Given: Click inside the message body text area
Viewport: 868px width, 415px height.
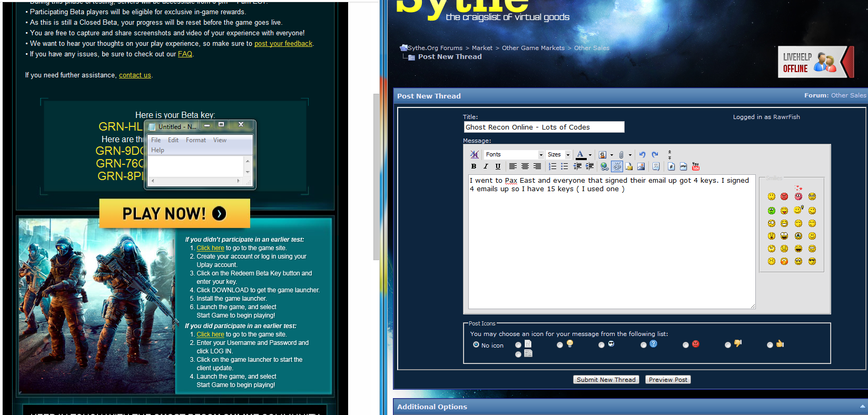Looking at the screenshot, I should [x=612, y=242].
